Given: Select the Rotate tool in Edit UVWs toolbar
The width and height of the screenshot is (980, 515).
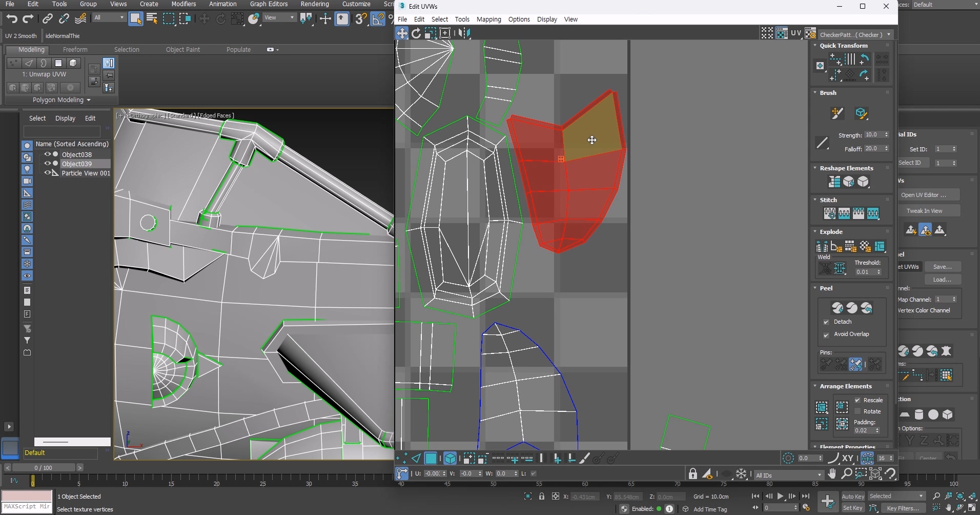Looking at the screenshot, I should click(416, 33).
